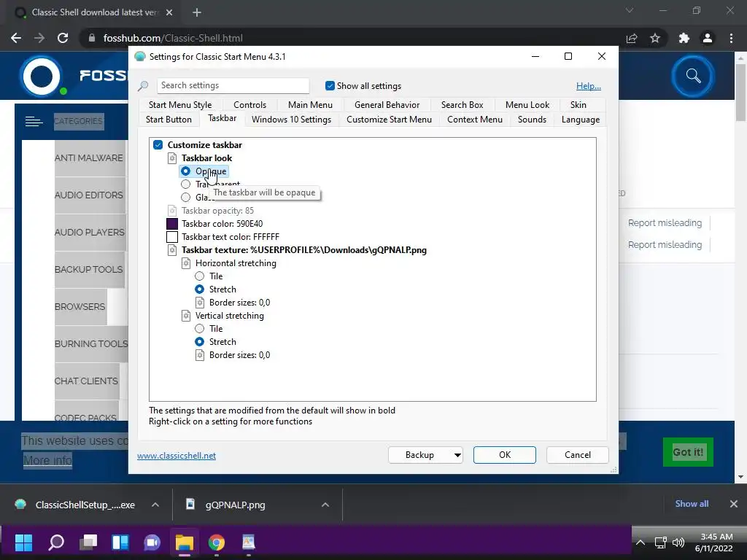Switch to Skin tab
Image resolution: width=747 pixels, height=560 pixels.
coord(578,105)
